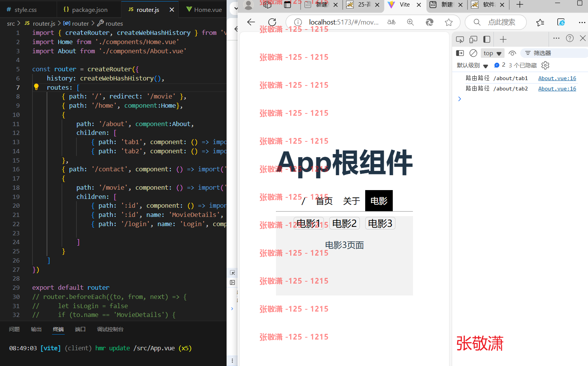Open the 问题 panel tab
This screenshot has height=366, width=588.
pyautogui.click(x=15, y=329)
